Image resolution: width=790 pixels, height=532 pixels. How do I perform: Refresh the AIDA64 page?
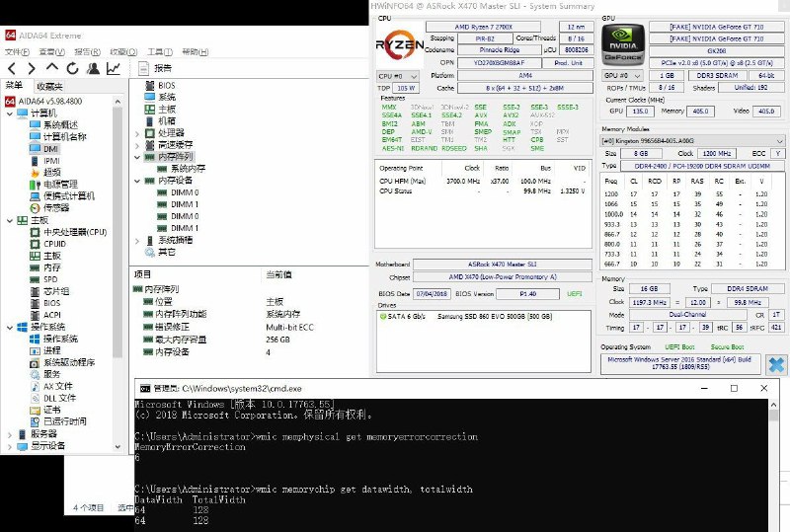pyautogui.click(x=72, y=68)
